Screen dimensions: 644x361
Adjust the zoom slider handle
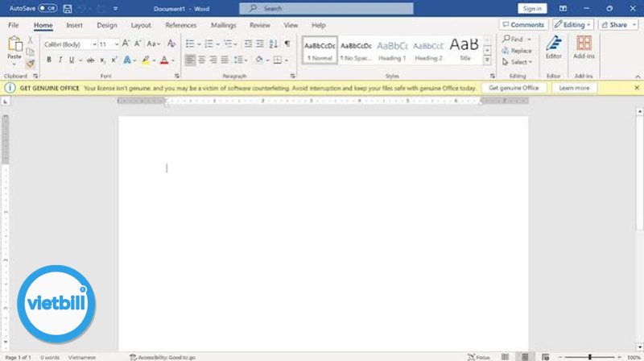[590, 357]
